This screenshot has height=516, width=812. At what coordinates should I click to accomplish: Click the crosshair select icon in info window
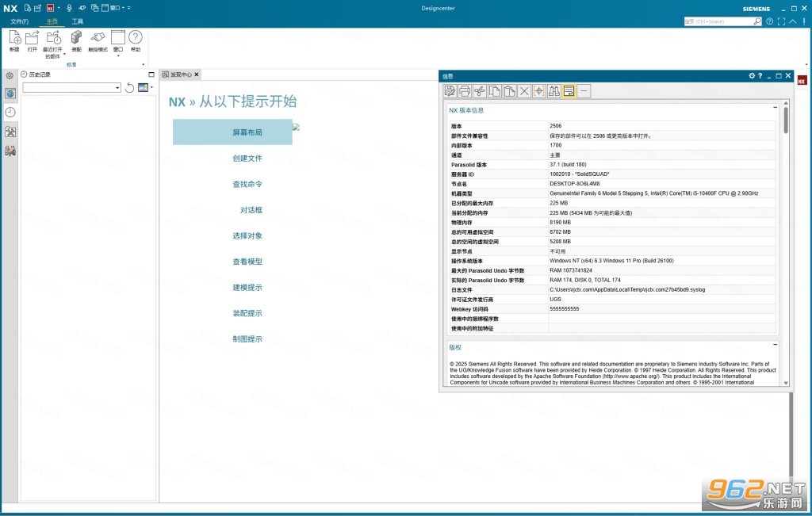(x=539, y=91)
